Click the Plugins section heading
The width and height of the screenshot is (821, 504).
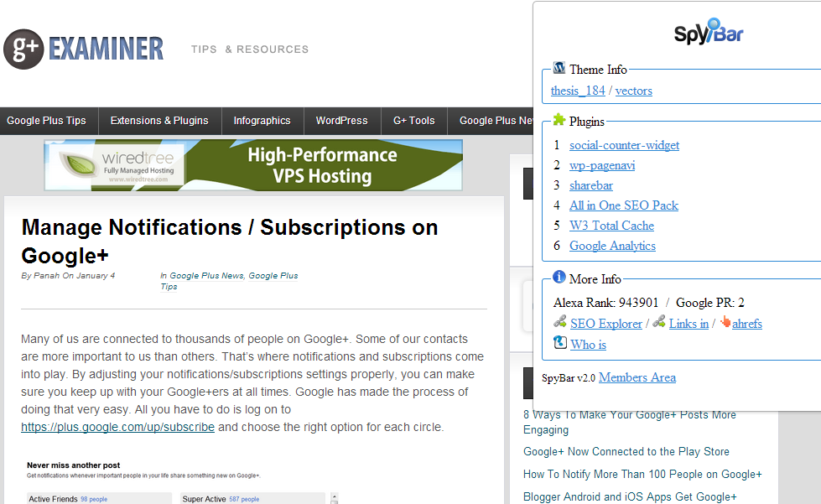tap(587, 122)
